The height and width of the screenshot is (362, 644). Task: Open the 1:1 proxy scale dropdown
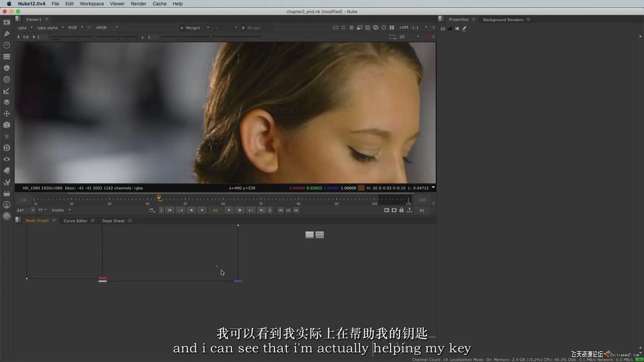click(x=420, y=27)
